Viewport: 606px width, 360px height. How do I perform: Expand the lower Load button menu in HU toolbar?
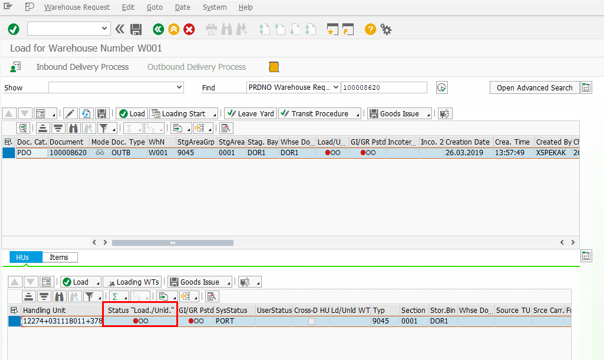click(98, 283)
